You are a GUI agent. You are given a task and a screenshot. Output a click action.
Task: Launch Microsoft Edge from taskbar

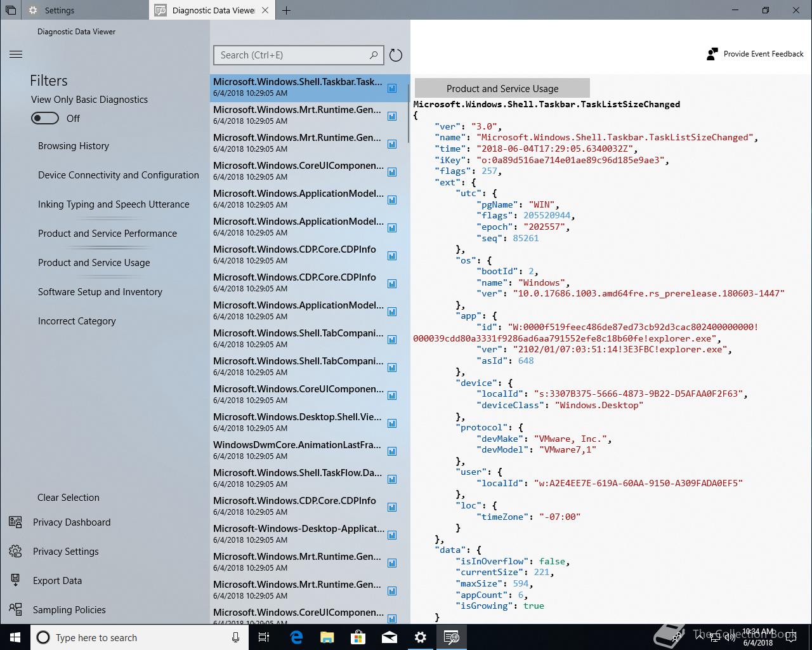[x=296, y=637]
